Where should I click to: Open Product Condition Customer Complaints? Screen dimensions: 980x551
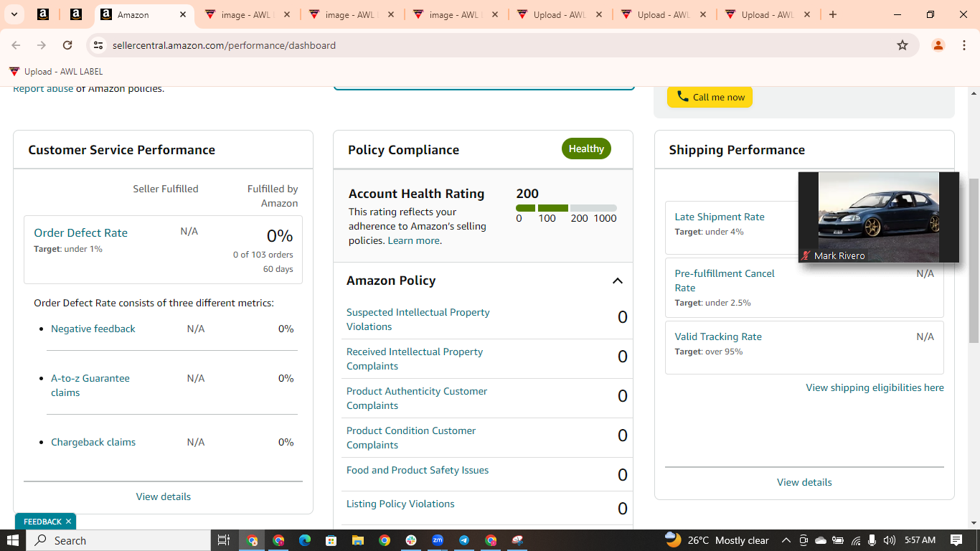[x=411, y=438]
